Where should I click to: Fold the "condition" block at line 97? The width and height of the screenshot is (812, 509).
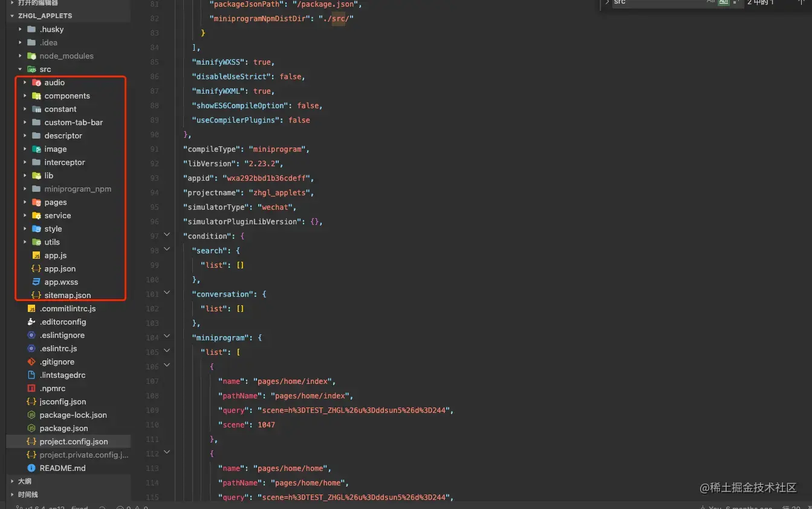[167, 235]
